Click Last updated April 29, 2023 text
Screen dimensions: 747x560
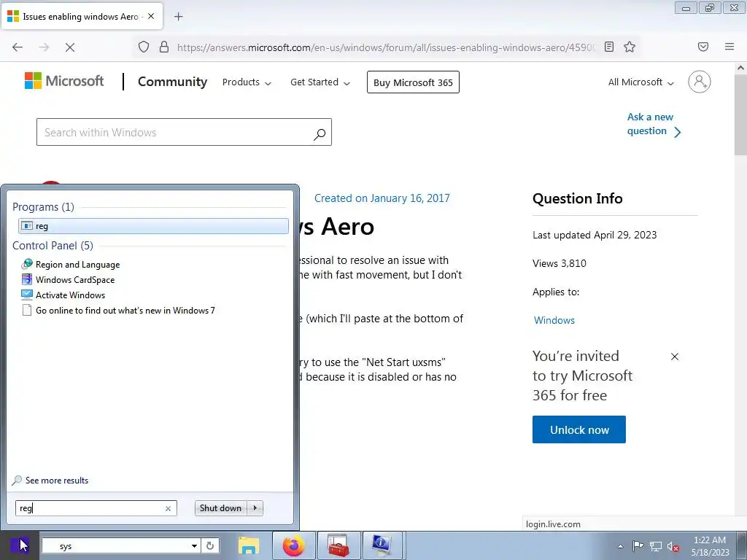pos(595,235)
